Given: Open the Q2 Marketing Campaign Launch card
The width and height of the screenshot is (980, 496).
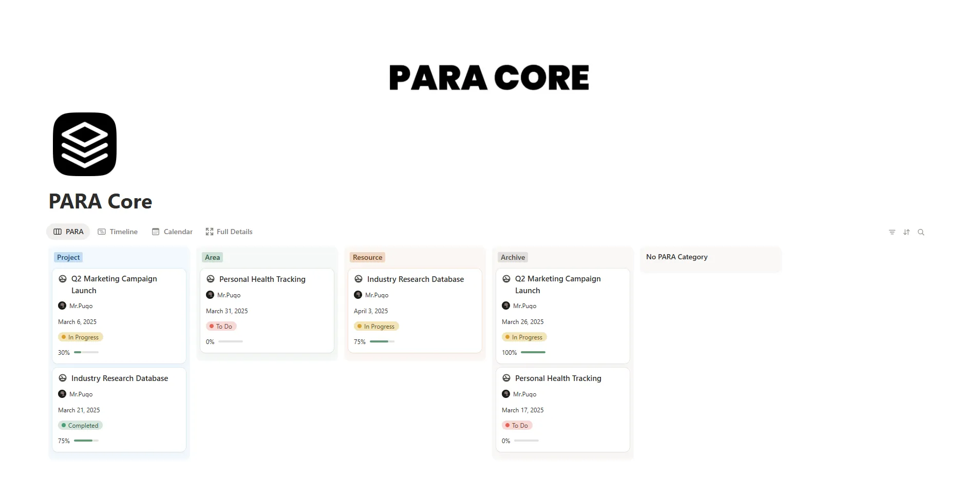Looking at the screenshot, I should (114, 284).
